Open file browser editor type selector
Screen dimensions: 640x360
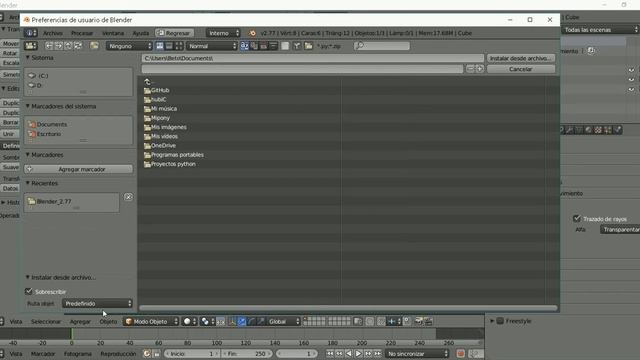pyautogui.click(x=31, y=46)
